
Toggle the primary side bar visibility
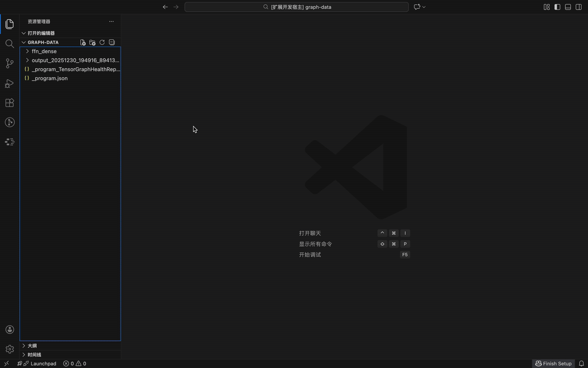[x=557, y=7]
